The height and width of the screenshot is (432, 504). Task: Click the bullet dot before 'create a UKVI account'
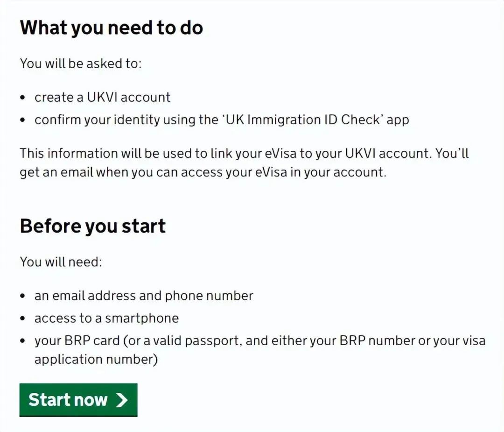[x=22, y=98]
